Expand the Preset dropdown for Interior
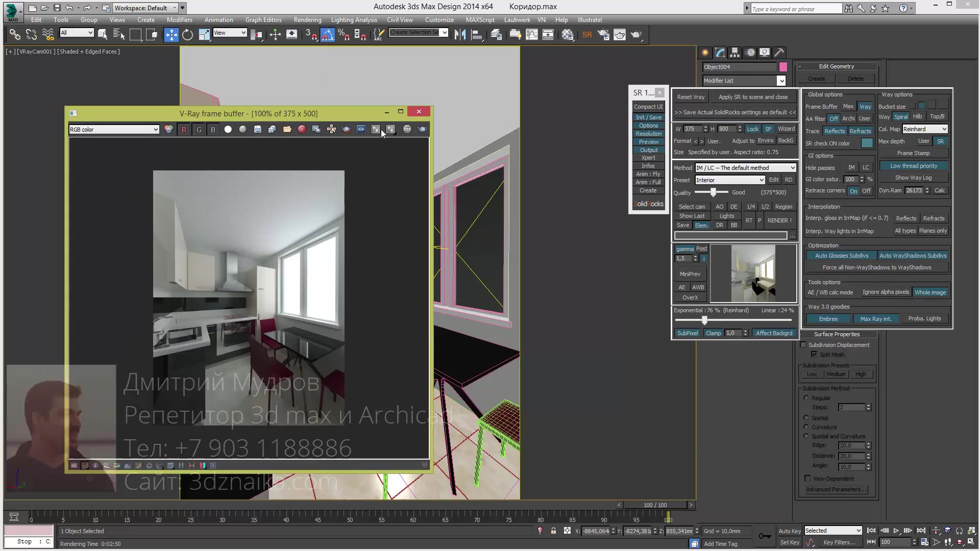The image size is (980, 551). [761, 180]
